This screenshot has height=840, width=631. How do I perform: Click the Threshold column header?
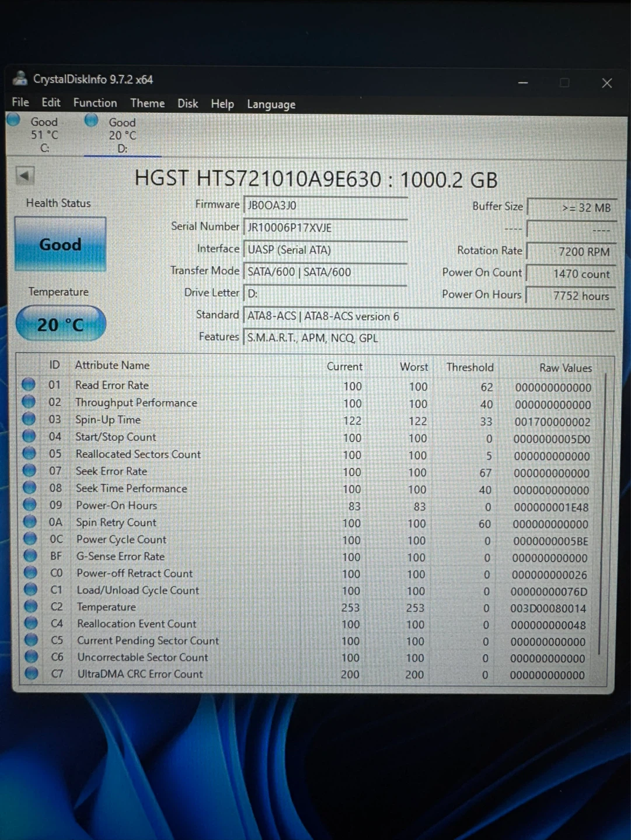point(470,367)
